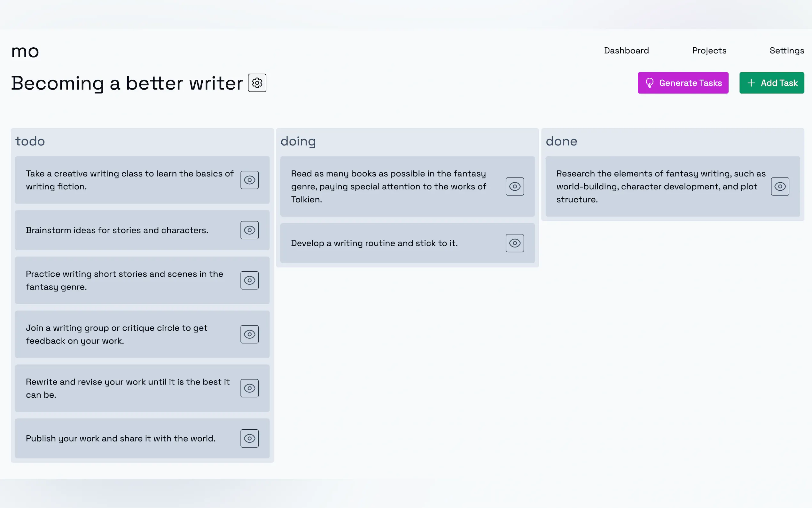View the Brainstorm ideas task details

[249, 230]
